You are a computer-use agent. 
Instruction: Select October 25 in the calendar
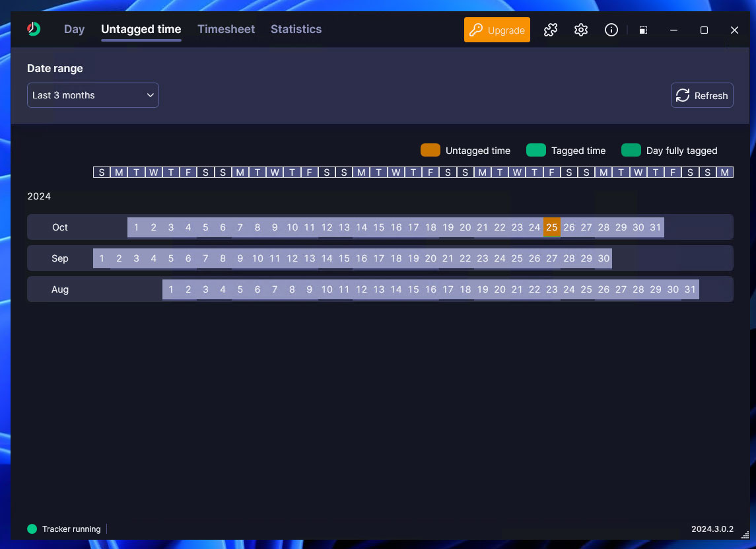[x=552, y=227]
